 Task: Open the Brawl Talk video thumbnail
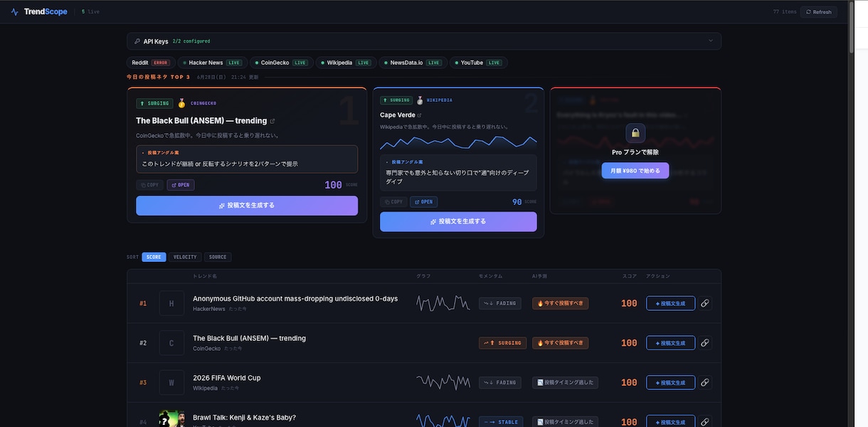[171, 418]
